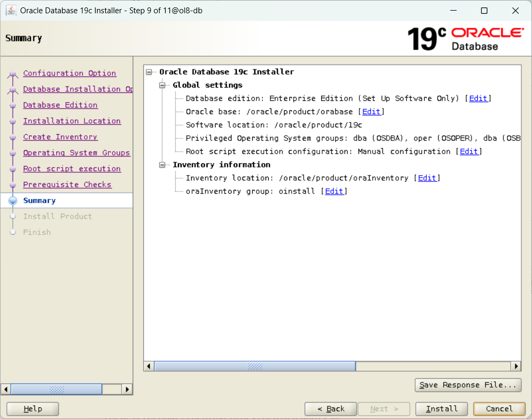Select the Privileged Operating System groups row
Viewport: 532px width, 419px height.
(x=353, y=138)
